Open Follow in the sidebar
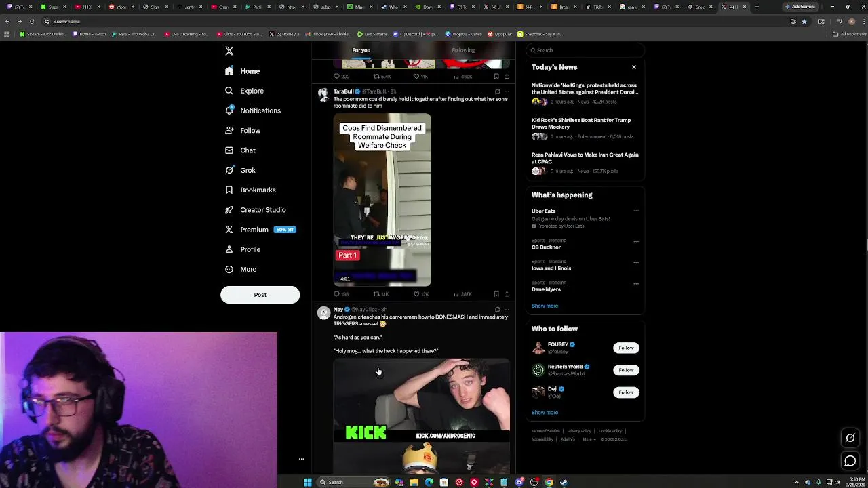 click(243, 130)
